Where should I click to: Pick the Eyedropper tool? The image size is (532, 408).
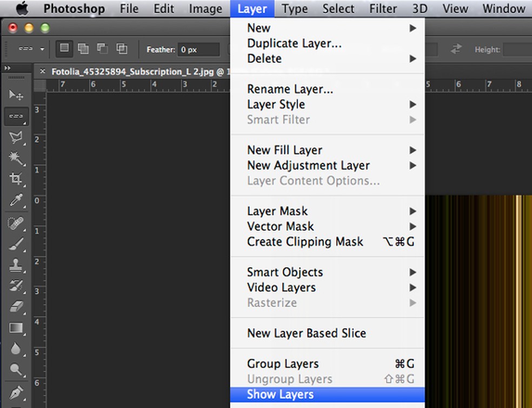(16, 200)
